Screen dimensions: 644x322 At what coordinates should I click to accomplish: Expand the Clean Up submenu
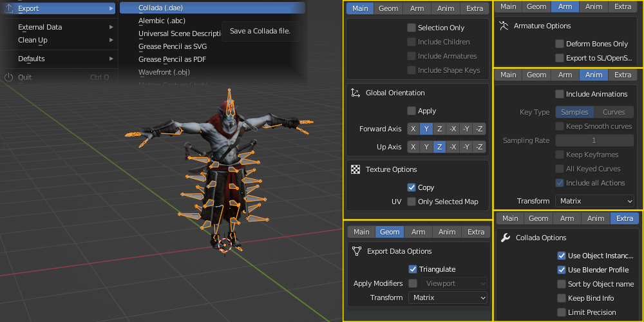pos(59,40)
